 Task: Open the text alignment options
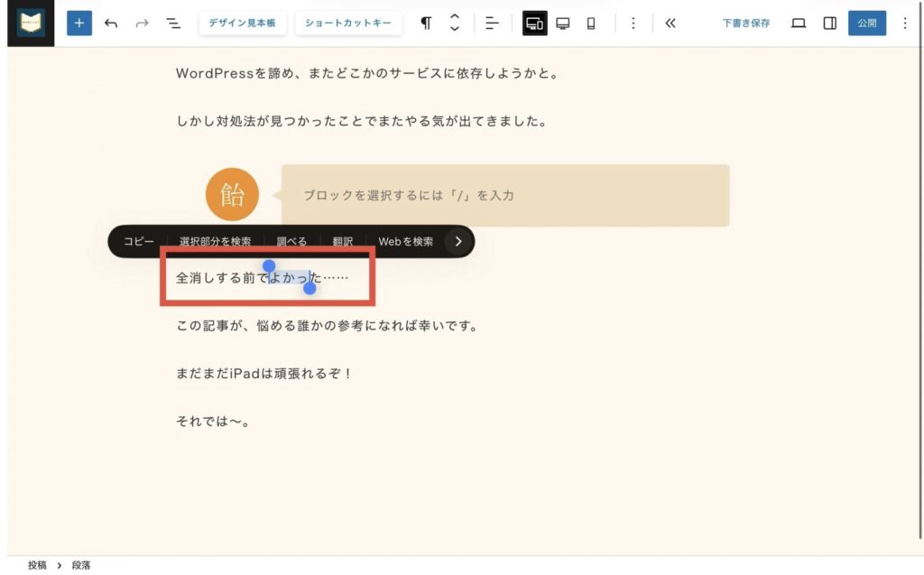point(491,23)
